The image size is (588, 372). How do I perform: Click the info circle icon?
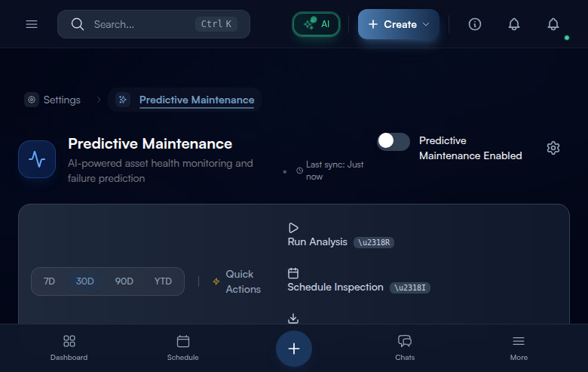[475, 24]
